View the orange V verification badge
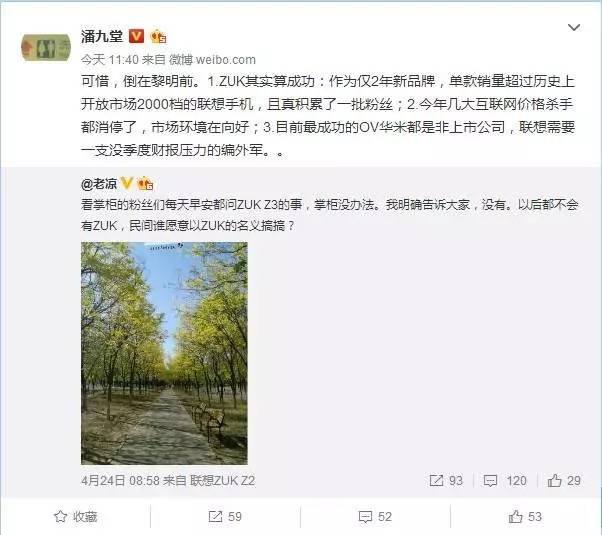Screen dimensions: 602x535 point(136,36)
